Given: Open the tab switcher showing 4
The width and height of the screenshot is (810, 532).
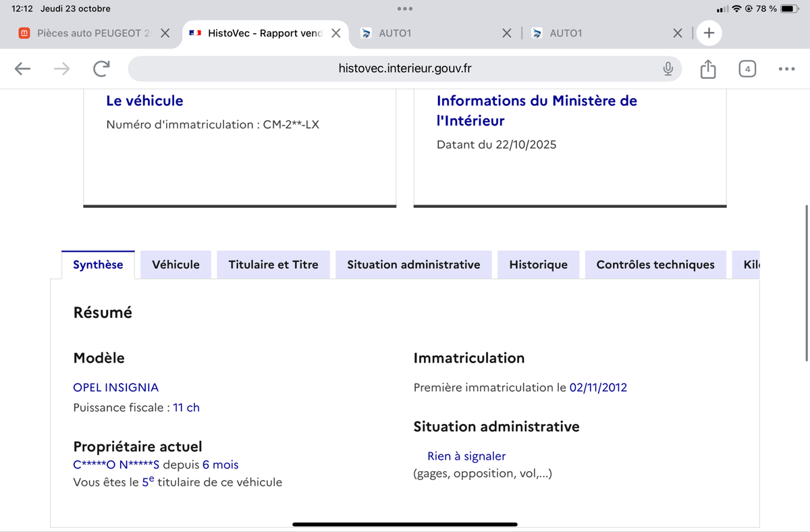Looking at the screenshot, I should pyautogui.click(x=747, y=68).
